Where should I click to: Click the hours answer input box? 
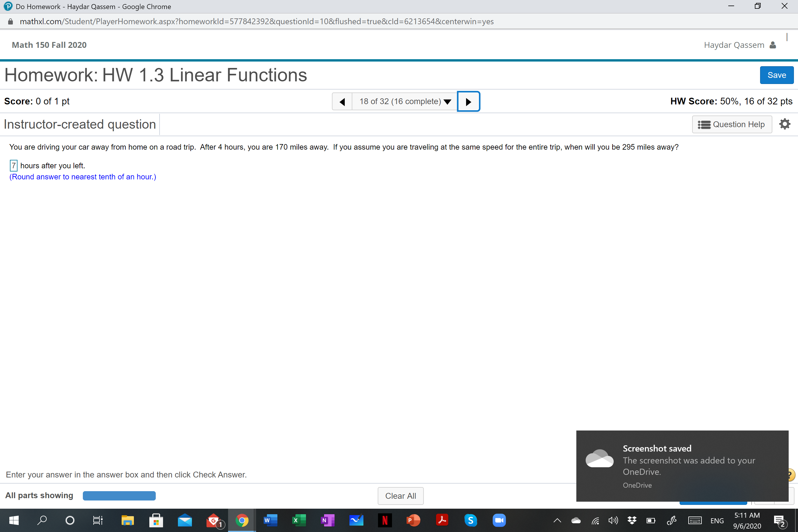pos(14,166)
